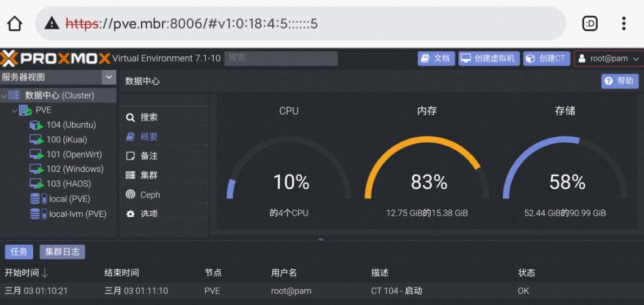Select the 102 (Windows) VM icon
Viewport: 644px width, 305px height.
(36, 169)
